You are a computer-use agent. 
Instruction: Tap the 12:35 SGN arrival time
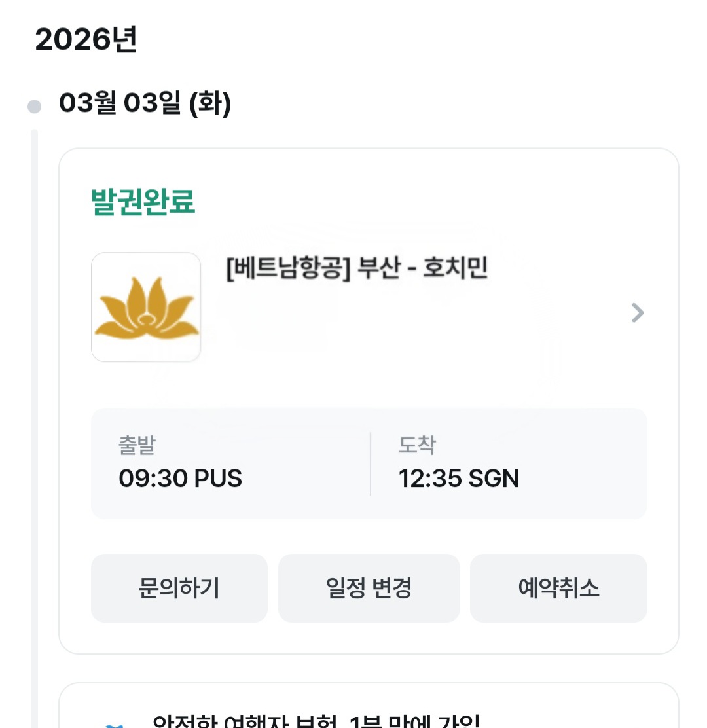coord(458,479)
